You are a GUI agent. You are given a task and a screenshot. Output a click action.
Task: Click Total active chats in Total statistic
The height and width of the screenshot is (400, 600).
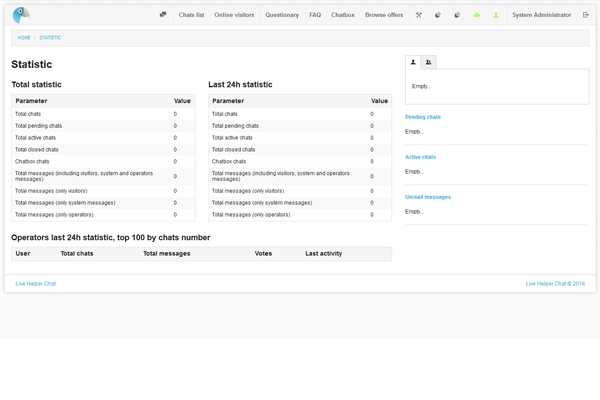[103, 138]
